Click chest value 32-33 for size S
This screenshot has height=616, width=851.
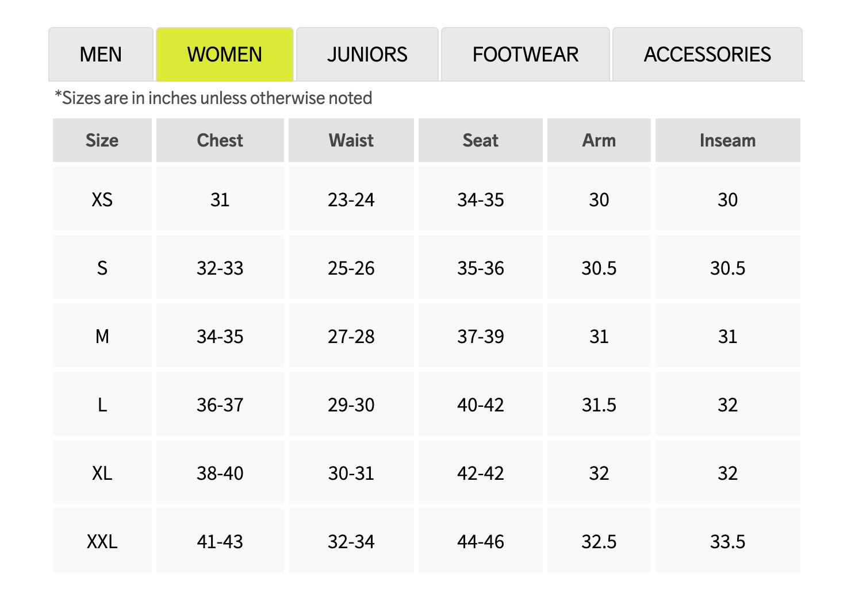coord(220,268)
